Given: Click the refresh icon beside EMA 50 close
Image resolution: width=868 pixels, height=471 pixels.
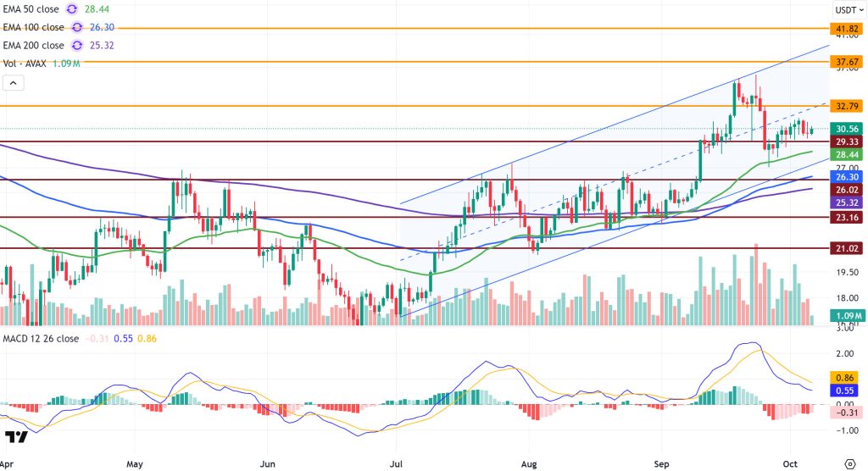Looking at the screenshot, I should 72,10.
